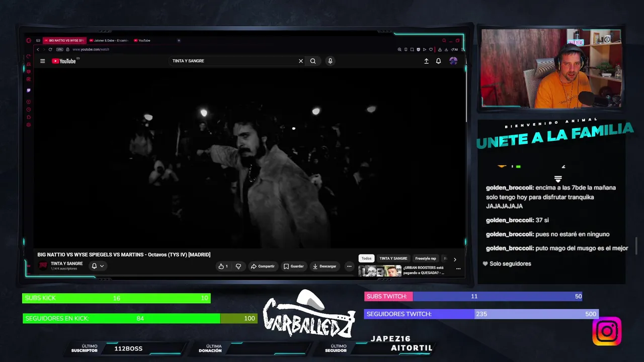Click the SUBS KICK progress bar

click(116, 298)
